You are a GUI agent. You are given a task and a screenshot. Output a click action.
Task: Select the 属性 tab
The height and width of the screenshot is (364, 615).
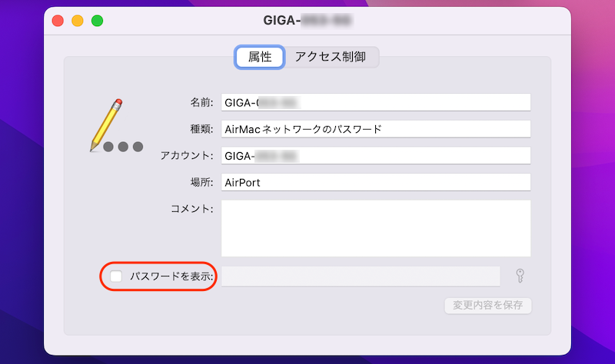click(260, 57)
